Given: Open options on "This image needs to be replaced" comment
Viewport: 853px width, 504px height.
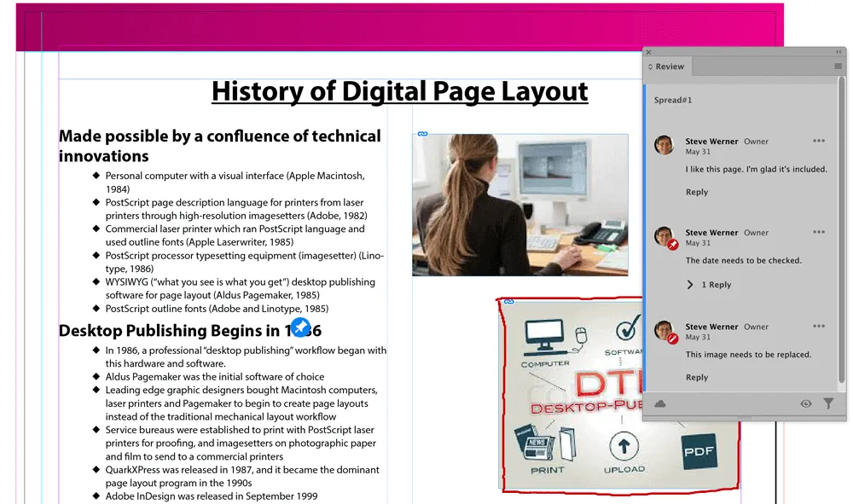Looking at the screenshot, I should tap(819, 326).
